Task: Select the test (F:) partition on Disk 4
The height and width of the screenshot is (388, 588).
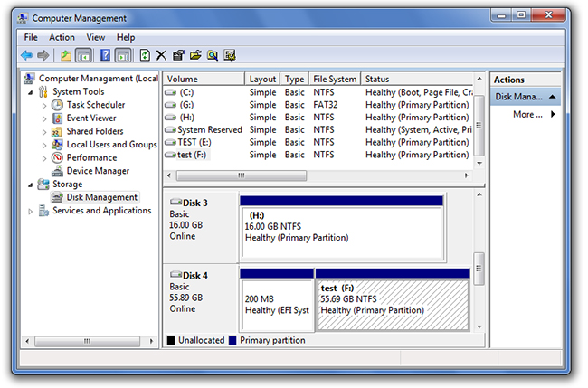Action: click(392, 303)
